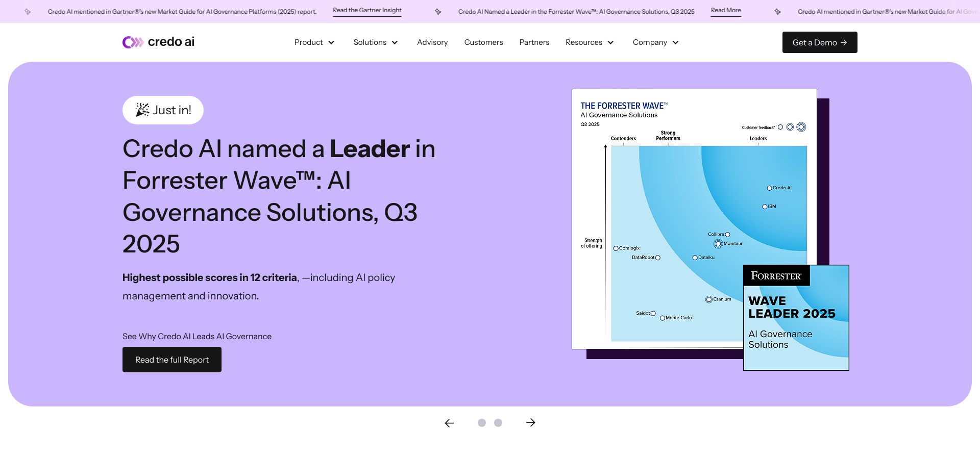Open the Resources dropdown menu

coord(590,42)
